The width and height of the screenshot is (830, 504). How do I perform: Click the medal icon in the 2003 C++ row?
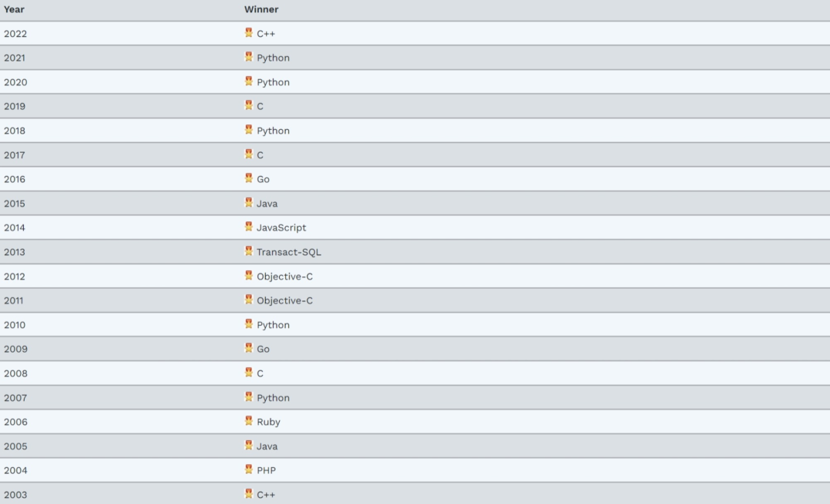[x=248, y=493]
